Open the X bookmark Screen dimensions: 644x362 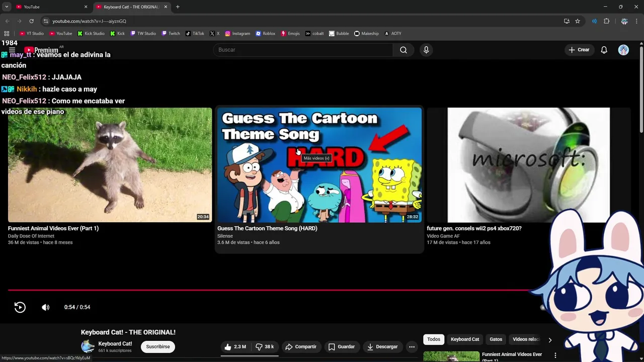pos(215,34)
